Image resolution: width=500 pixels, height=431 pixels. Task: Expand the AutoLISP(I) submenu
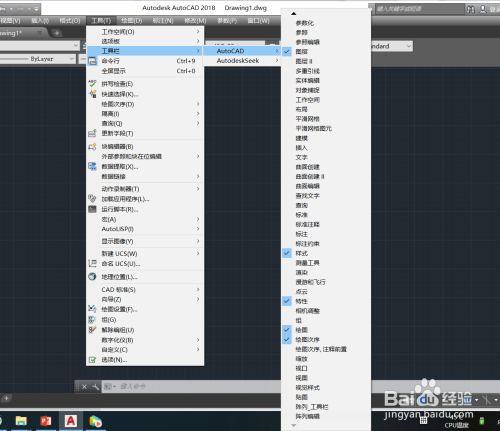tap(145, 229)
